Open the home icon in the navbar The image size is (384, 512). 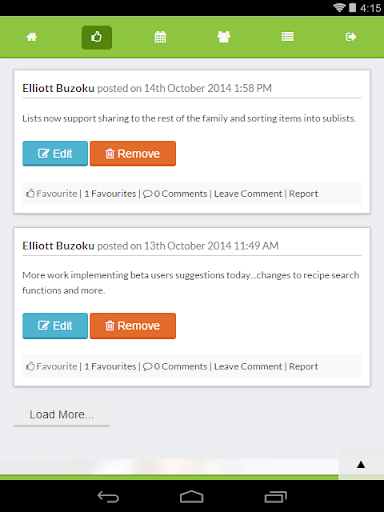[32, 37]
